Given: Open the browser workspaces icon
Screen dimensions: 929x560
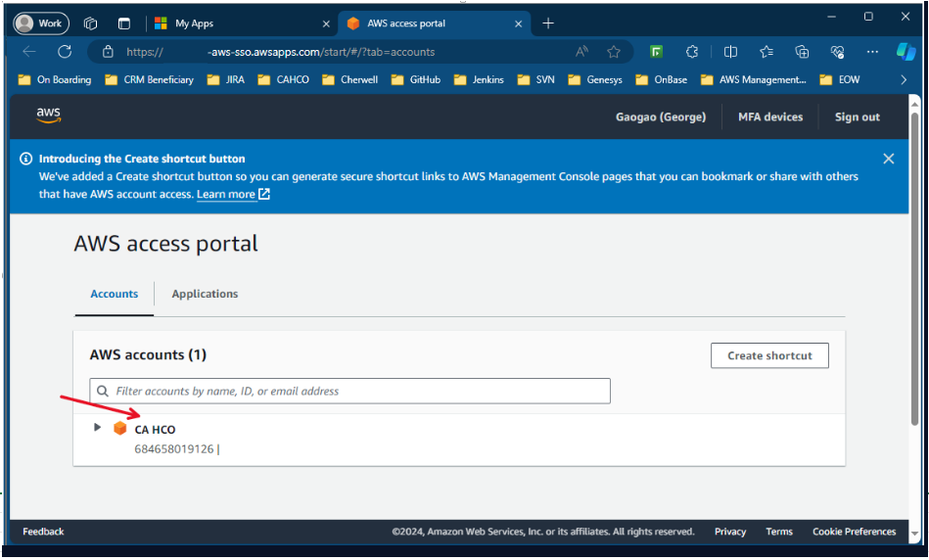Looking at the screenshot, I should 91,23.
